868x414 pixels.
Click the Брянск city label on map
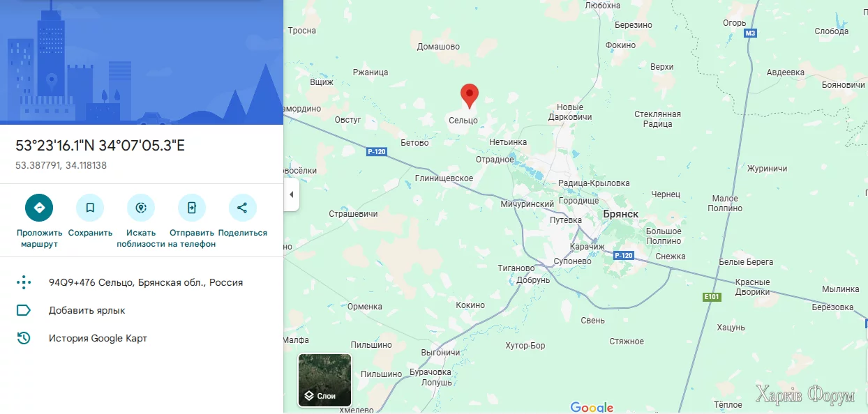pyautogui.click(x=621, y=214)
